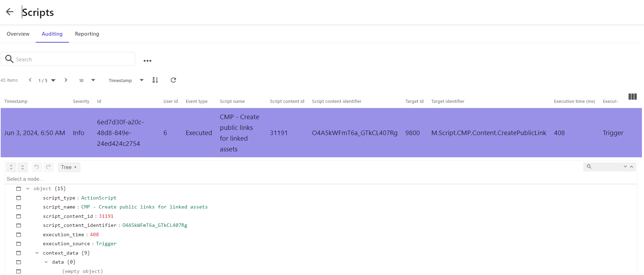The image size is (644, 275).
Task: Click the Execution time (ms) column header
Action: [574, 101]
